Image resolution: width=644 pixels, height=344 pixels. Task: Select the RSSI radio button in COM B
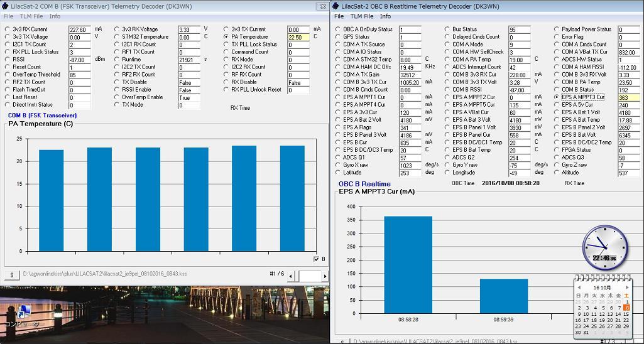point(7,60)
